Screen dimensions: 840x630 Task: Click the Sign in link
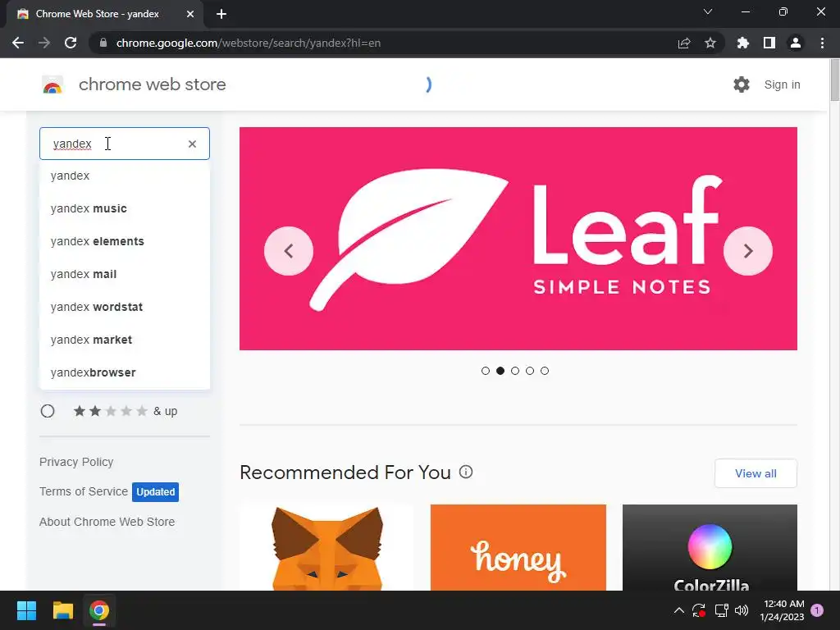pos(782,84)
